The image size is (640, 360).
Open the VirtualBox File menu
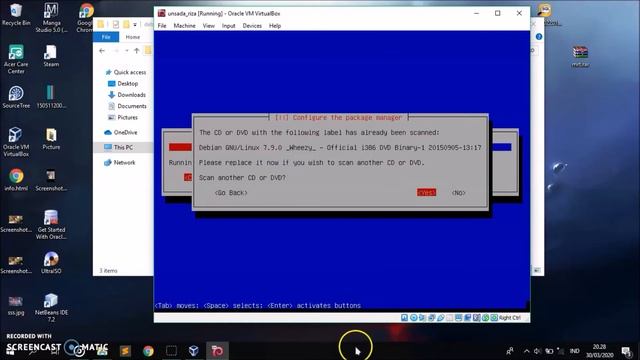point(162,26)
